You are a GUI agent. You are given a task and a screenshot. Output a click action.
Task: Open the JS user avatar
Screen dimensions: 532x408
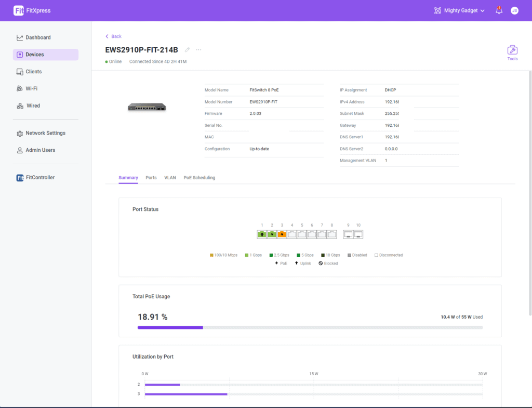coord(514,10)
